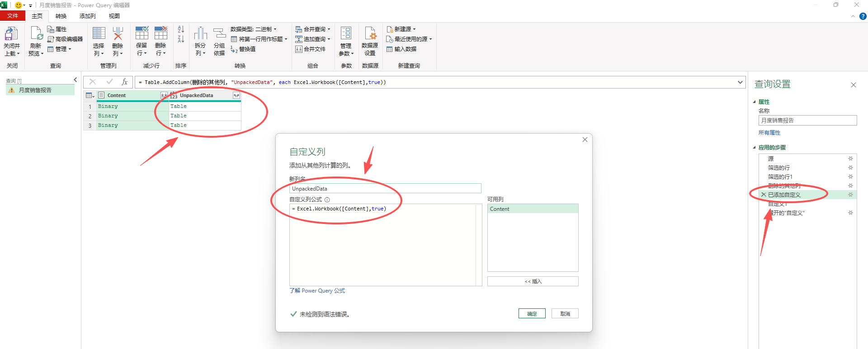Click gear icon beside 筛选的行 step
The image size is (868, 349).
(x=850, y=168)
